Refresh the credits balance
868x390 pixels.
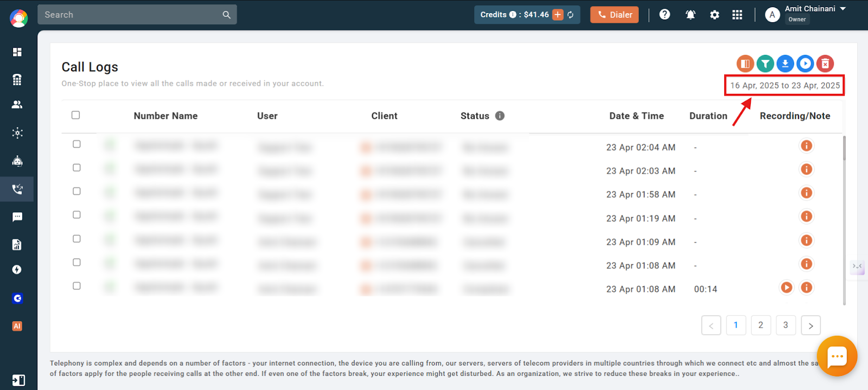click(x=571, y=15)
